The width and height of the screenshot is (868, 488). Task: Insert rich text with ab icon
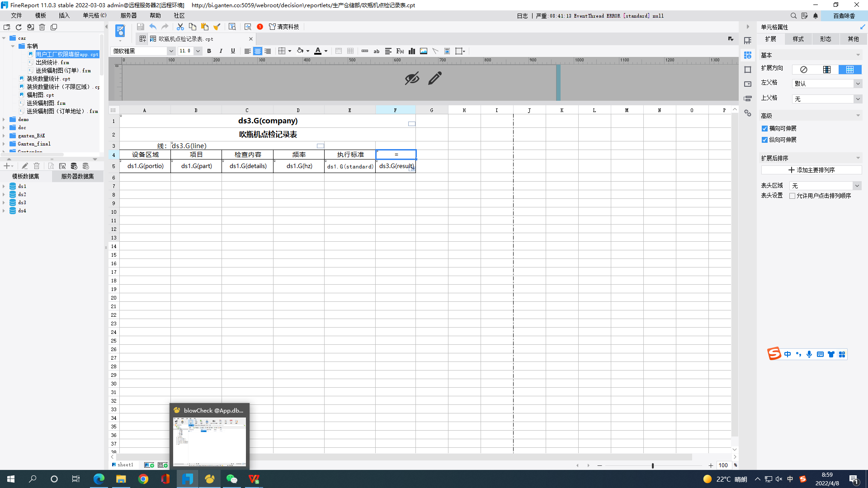pyautogui.click(x=377, y=51)
